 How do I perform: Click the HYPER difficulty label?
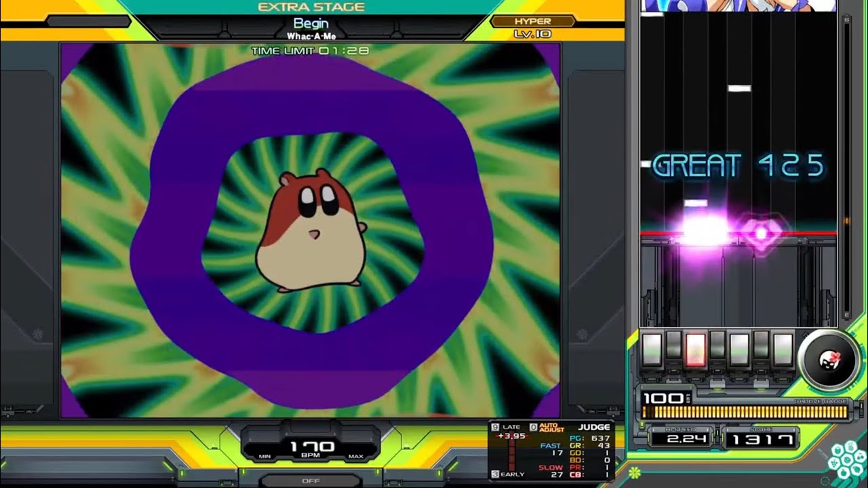[x=532, y=22]
